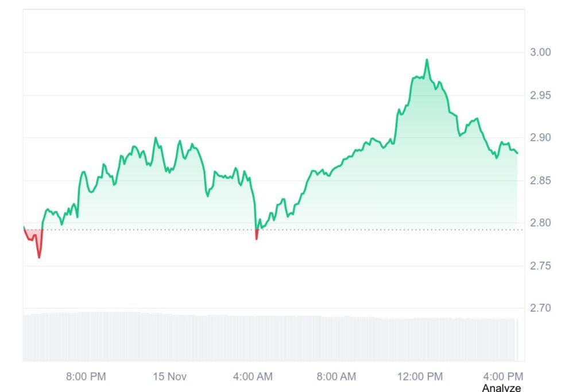This screenshot has width=588, height=392.
Task: Click the 2.75 price axis label
Action: click(x=540, y=266)
